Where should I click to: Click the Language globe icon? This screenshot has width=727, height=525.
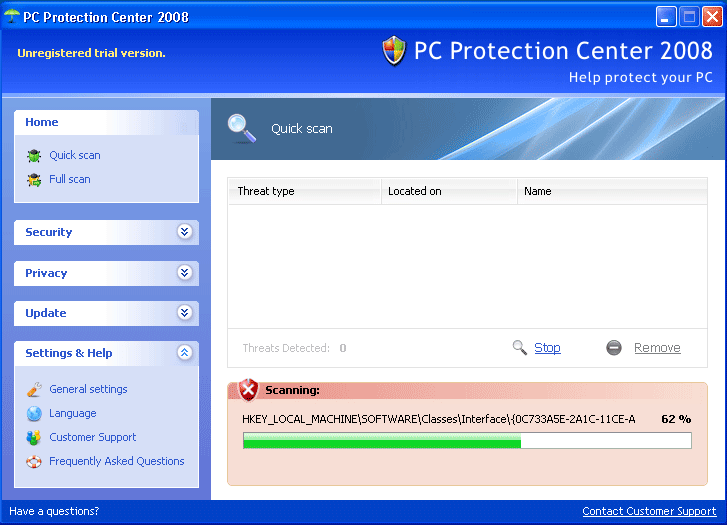[34, 414]
